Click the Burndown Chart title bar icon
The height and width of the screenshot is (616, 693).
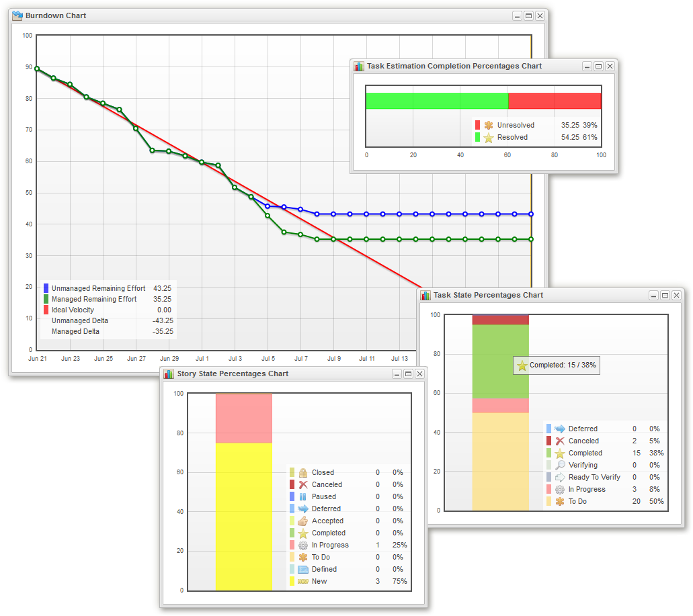[x=17, y=15]
